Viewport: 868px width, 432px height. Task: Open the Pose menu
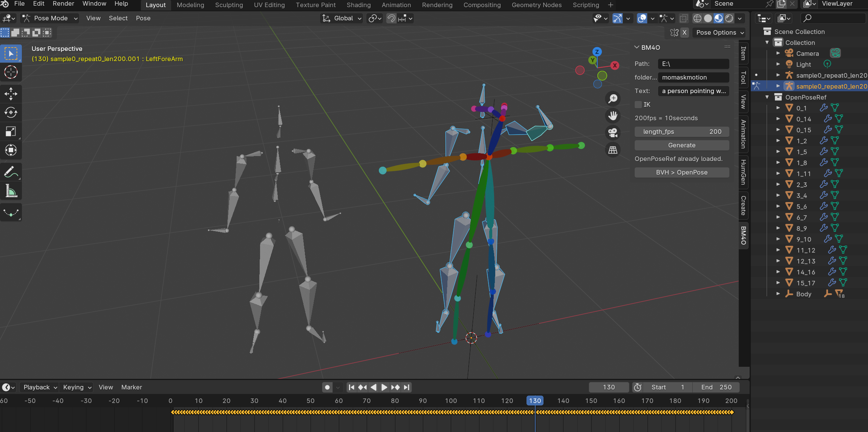[143, 18]
